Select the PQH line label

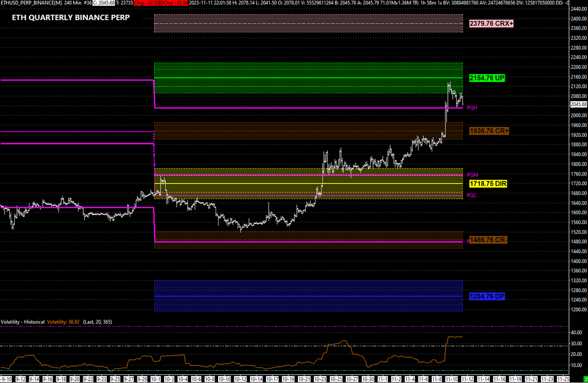pyautogui.click(x=472, y=107)
